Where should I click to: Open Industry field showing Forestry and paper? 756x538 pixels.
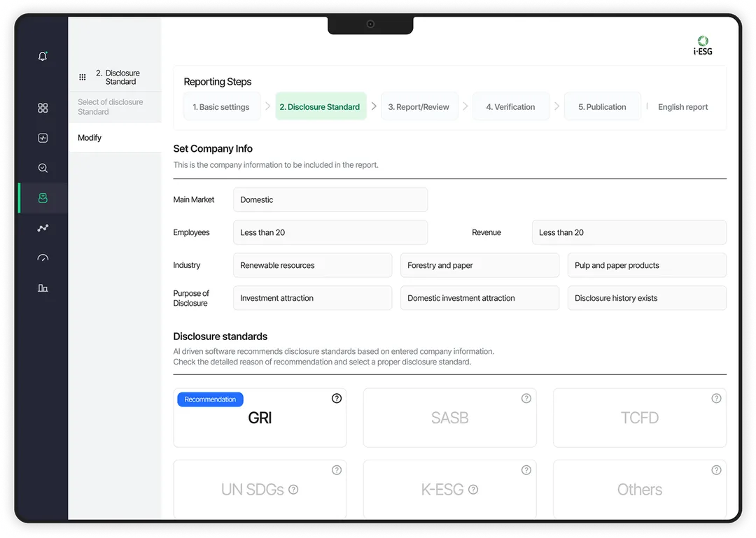pyautogui.click(x=479, y=265)
